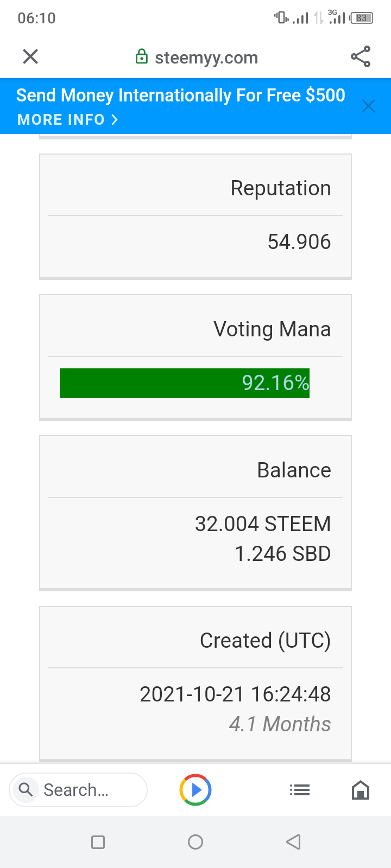
Task: Tap the 32.004 STEEM balance value
Action: (263, 524)
